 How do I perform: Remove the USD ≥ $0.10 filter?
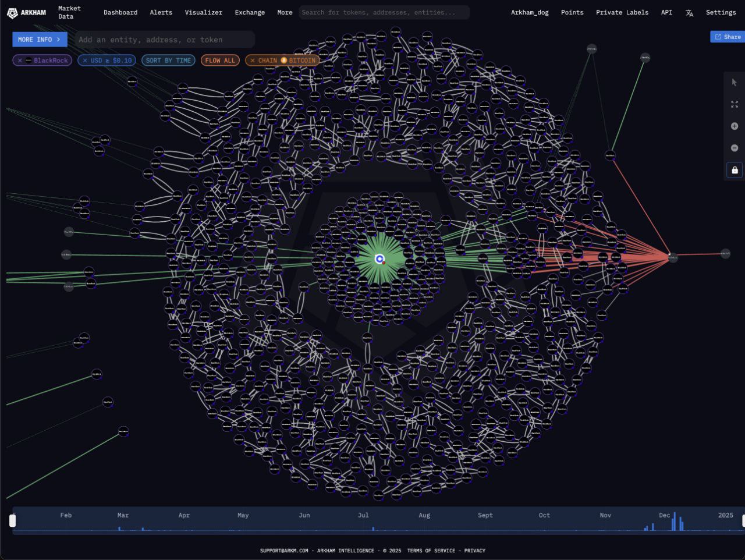(x=85, y=61)
